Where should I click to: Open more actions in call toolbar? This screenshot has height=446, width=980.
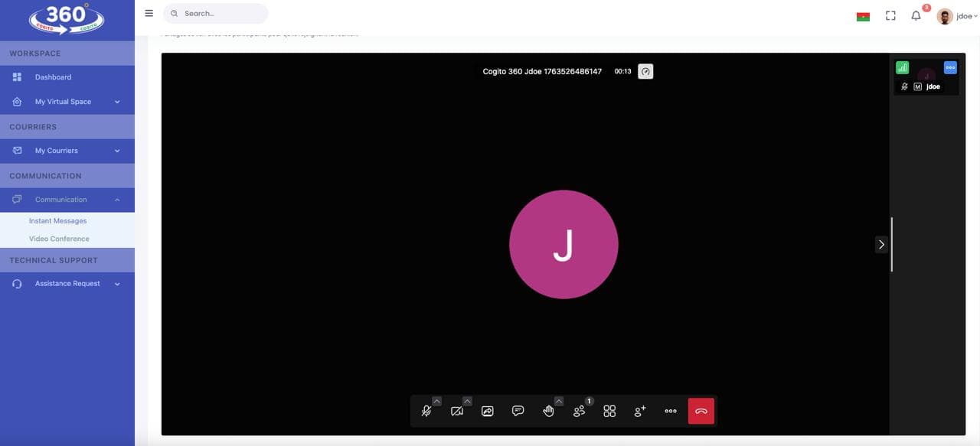tap(671, 412)
